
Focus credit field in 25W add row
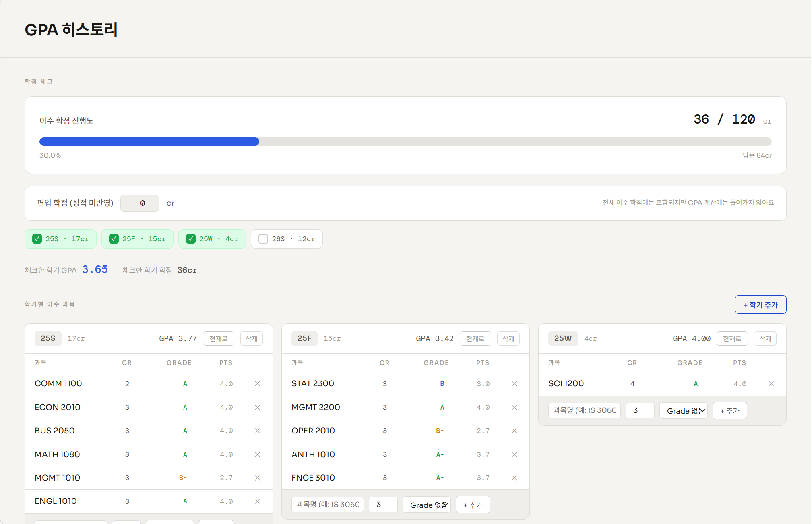click(x=640, y=411)
